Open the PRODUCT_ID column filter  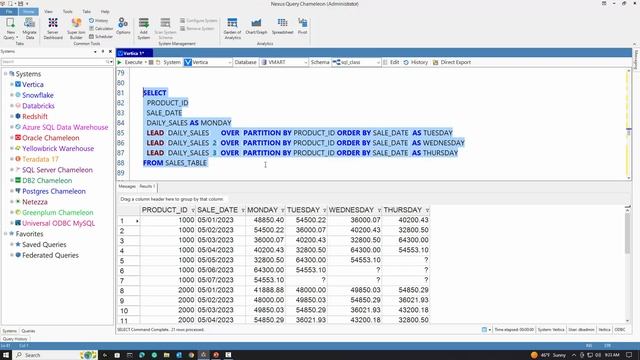click(193, 210)
